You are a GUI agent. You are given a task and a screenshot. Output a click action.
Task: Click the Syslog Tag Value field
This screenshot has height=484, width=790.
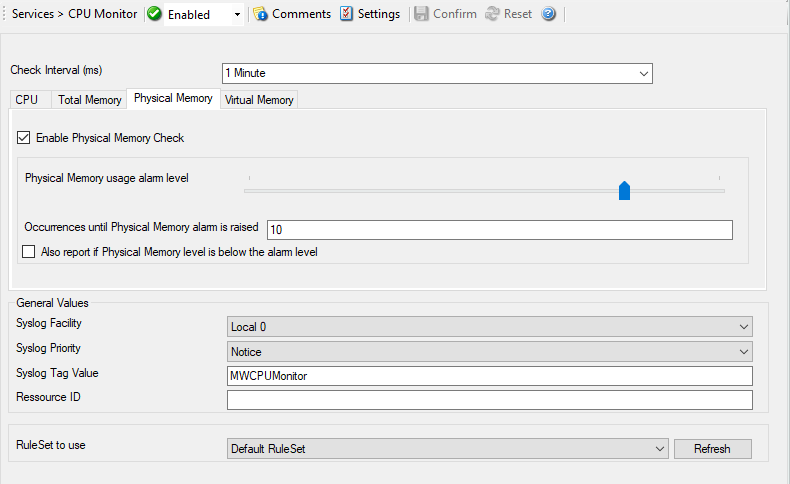(489, 375)
